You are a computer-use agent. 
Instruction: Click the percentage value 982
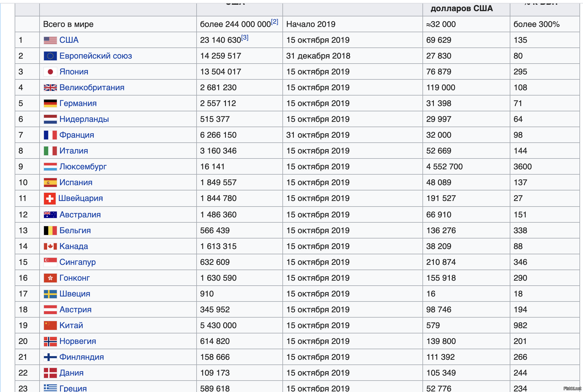coord(520,325)
